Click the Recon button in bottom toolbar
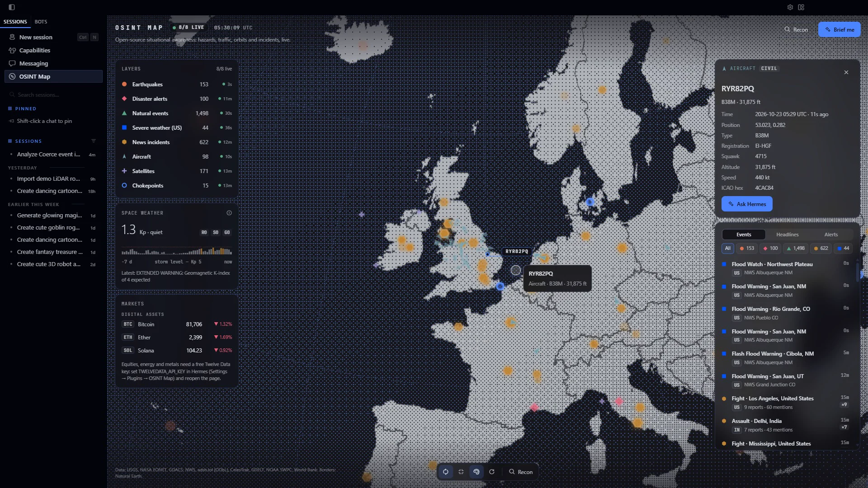Viewport: 868px width, 488px height. tap(521, 472)
